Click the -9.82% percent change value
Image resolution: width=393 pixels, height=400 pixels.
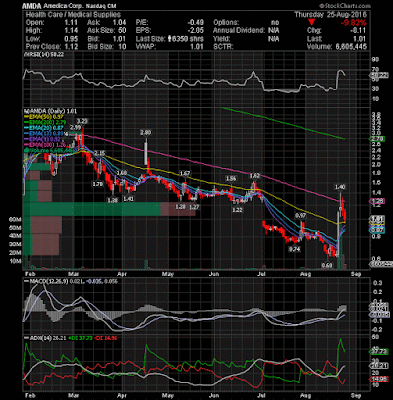point(353,23)
